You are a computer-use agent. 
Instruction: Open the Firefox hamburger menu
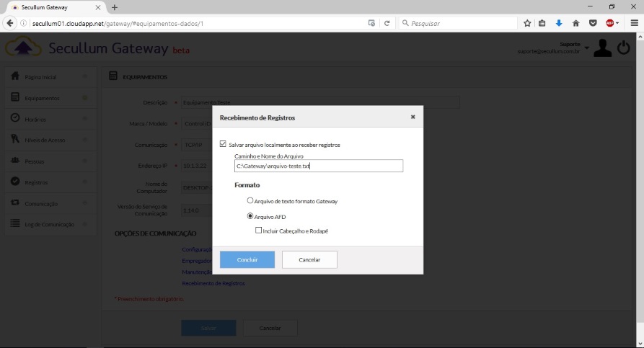[633, 23]
